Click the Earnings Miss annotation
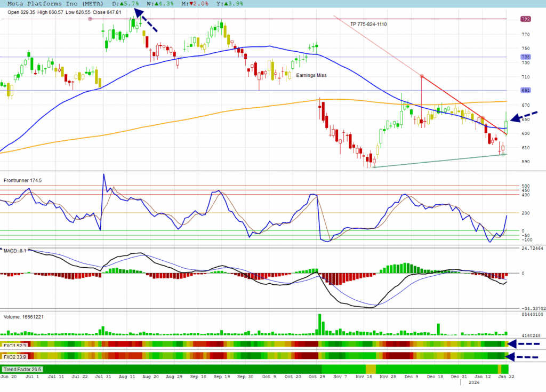546x392 pixels. [x=311, y=76]
